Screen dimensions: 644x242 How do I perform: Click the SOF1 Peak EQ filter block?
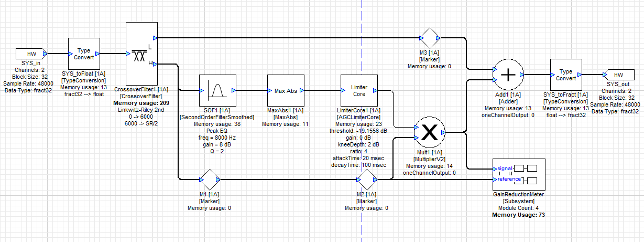tap(217, 91)
